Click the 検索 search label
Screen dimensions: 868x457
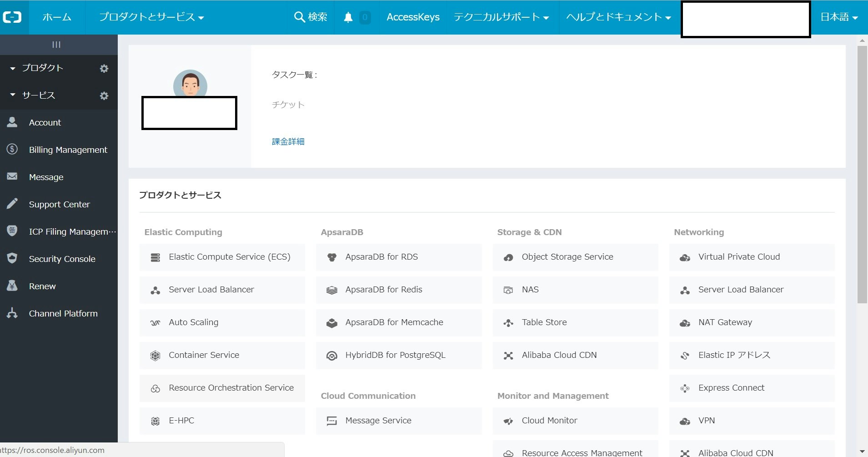click(318, 17)
